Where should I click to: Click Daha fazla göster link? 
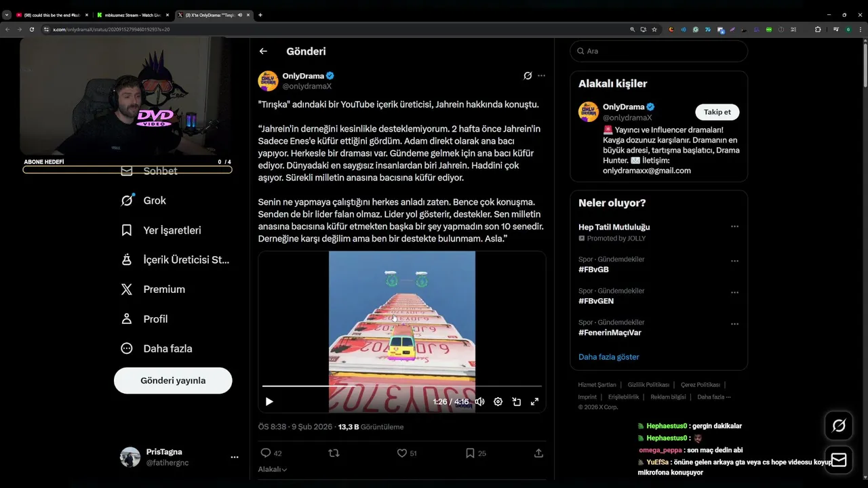pos(608,357)
